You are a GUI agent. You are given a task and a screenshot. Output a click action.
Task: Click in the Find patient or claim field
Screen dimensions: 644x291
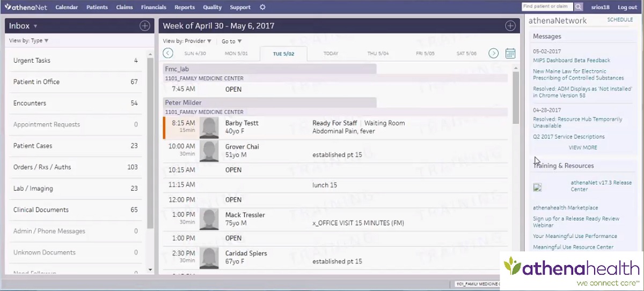click(x=547, y=7)
